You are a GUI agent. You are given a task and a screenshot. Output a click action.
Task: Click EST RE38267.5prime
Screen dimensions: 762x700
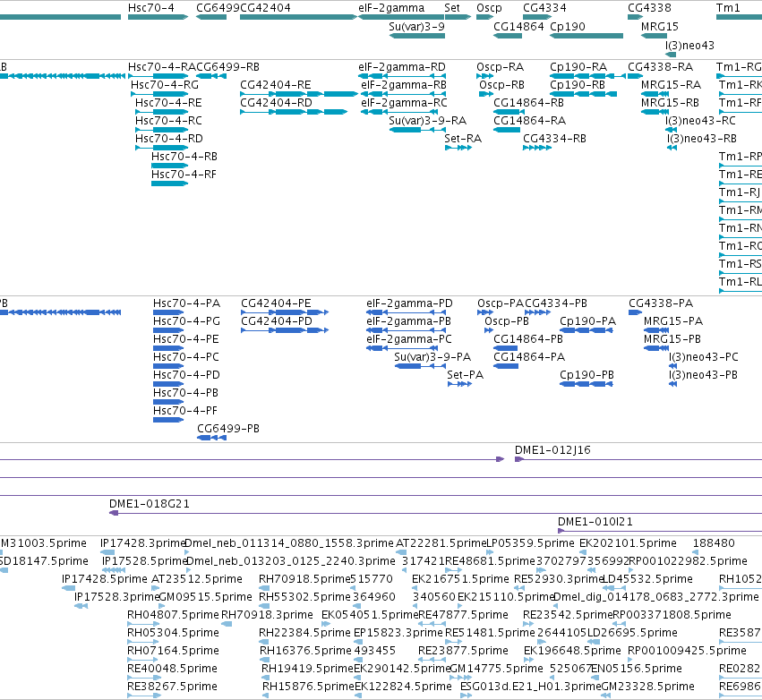(143, 696)
